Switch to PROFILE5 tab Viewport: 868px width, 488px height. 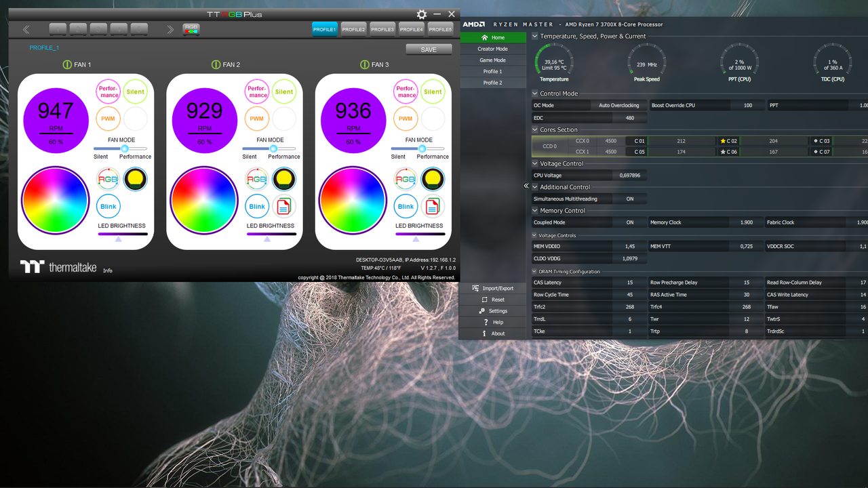440,29
